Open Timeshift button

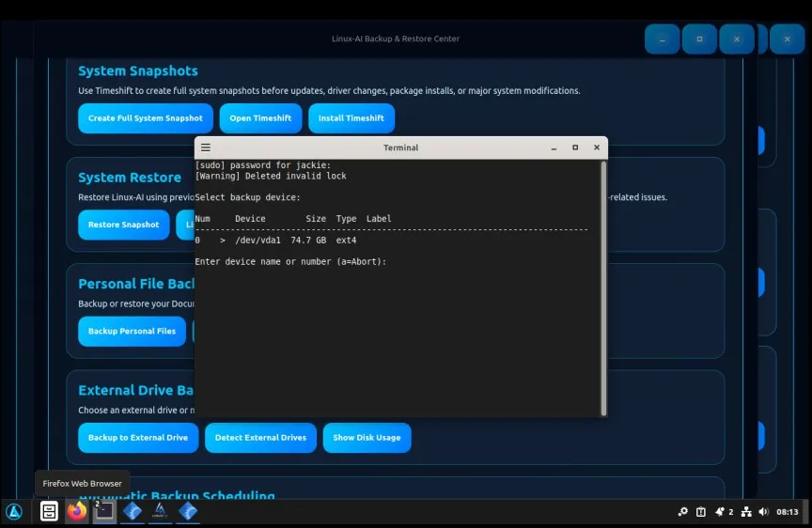pyautogui.click(x=260, y=118)
